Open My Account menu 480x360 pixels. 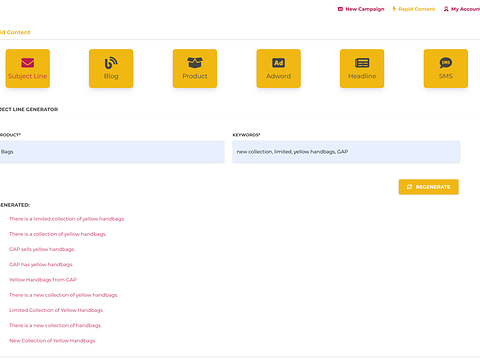point(462,9)
